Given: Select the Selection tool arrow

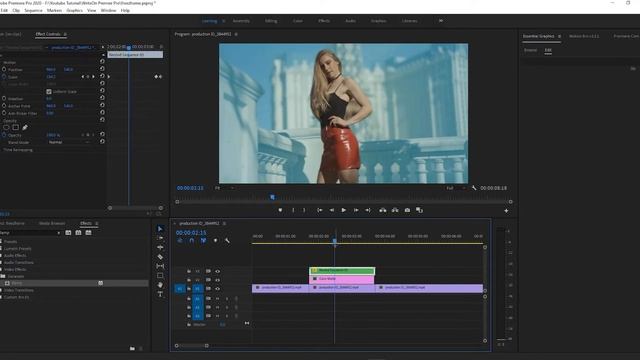Looking at the screenshot, I should coord(160,229).
